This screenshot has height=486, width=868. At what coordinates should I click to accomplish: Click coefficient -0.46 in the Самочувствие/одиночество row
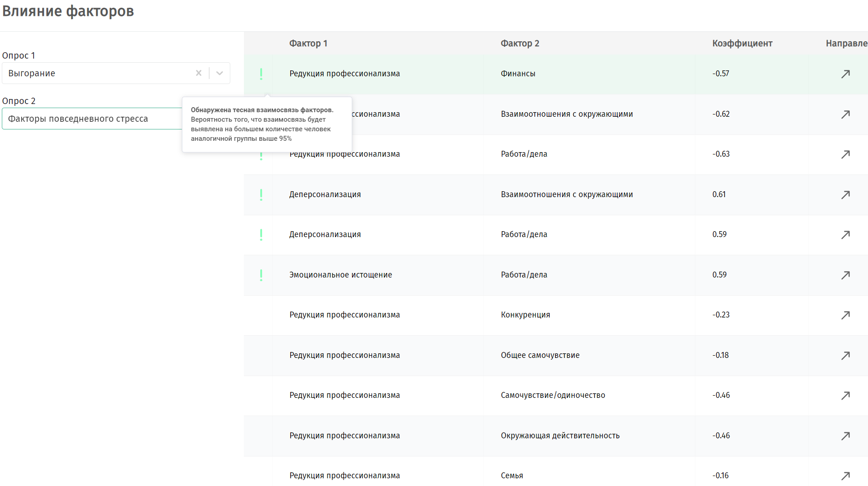pos(721,395)
